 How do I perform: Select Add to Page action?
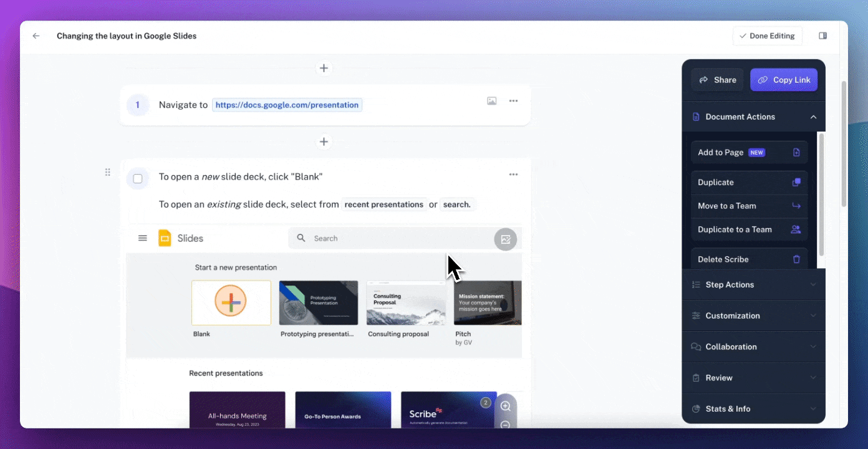[750, 152]
